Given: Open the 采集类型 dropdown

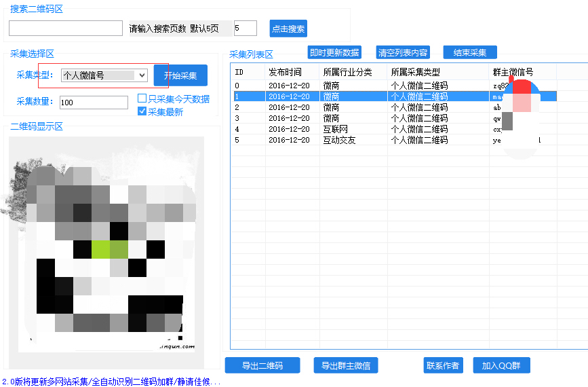Looking at the screenshot, I should [x=104, y=75].
